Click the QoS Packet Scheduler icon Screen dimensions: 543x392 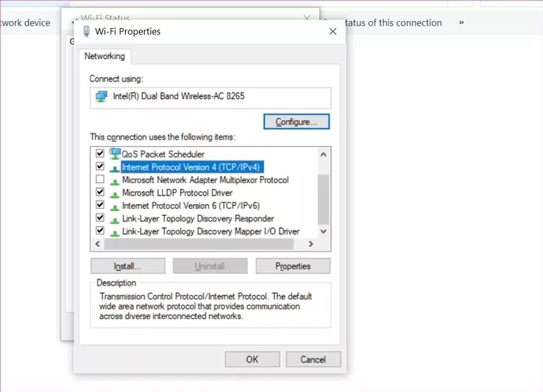[115, 153]
